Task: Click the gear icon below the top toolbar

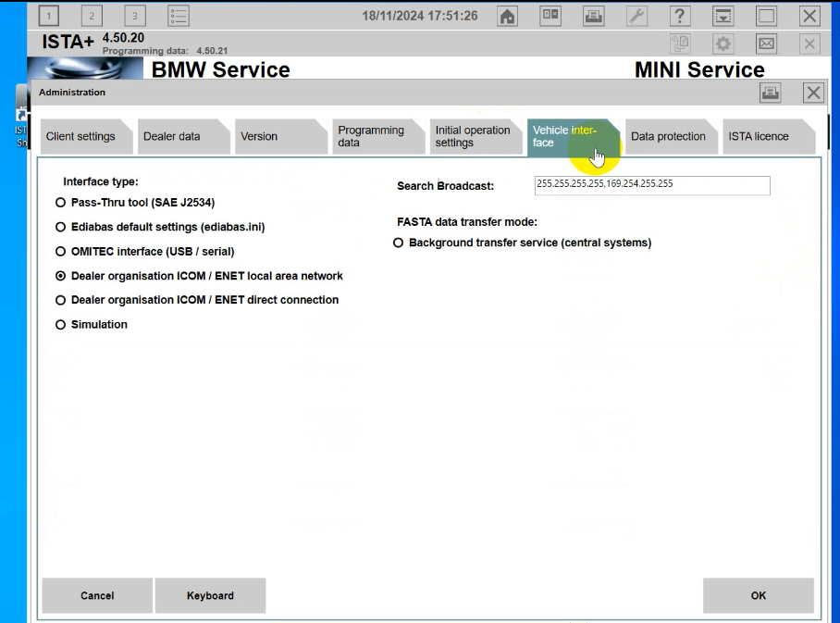Action: click(x=723, y=44)
